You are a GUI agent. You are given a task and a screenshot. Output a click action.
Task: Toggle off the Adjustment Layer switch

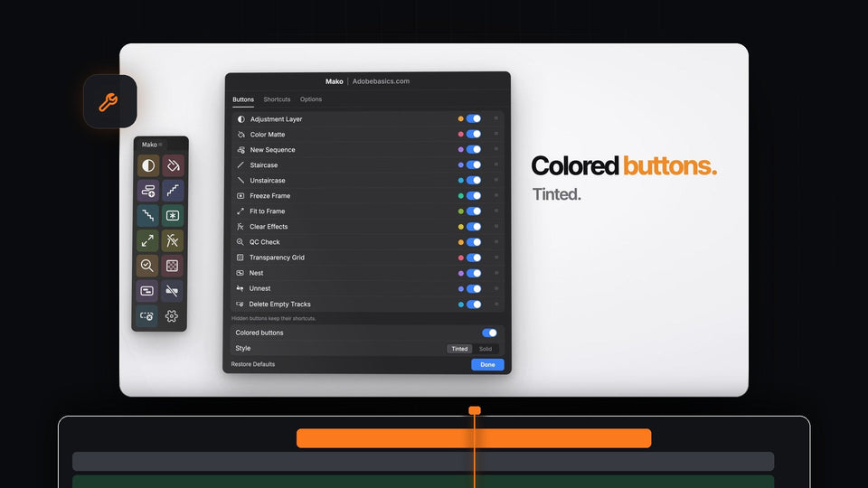pos(473,118)
